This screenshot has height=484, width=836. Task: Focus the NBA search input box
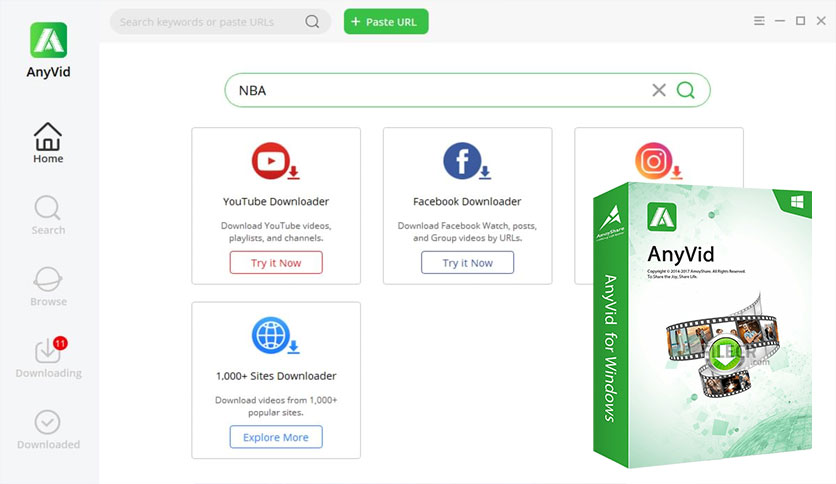(440, 90)
